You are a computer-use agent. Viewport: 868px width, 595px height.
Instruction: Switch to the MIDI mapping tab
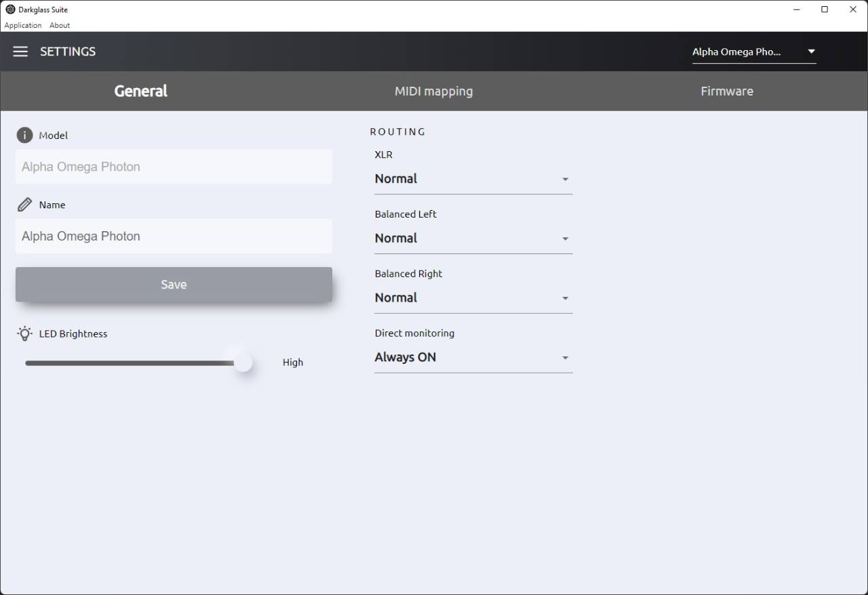pos(434,91)
